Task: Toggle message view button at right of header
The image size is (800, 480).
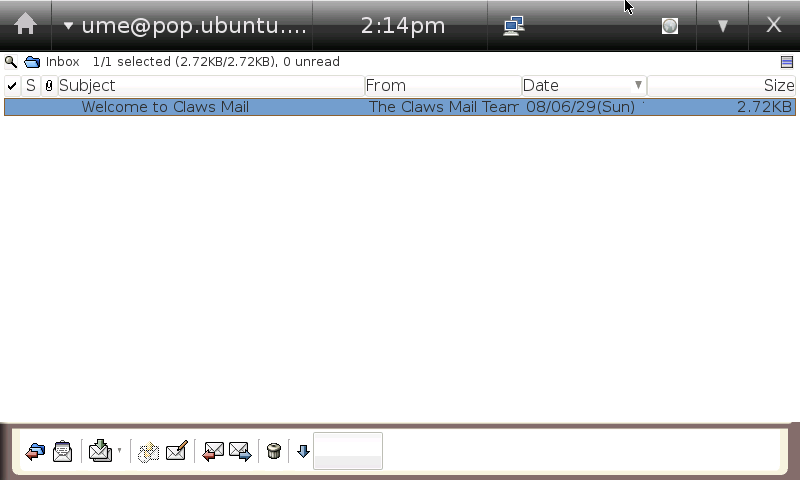Action: 787,62
